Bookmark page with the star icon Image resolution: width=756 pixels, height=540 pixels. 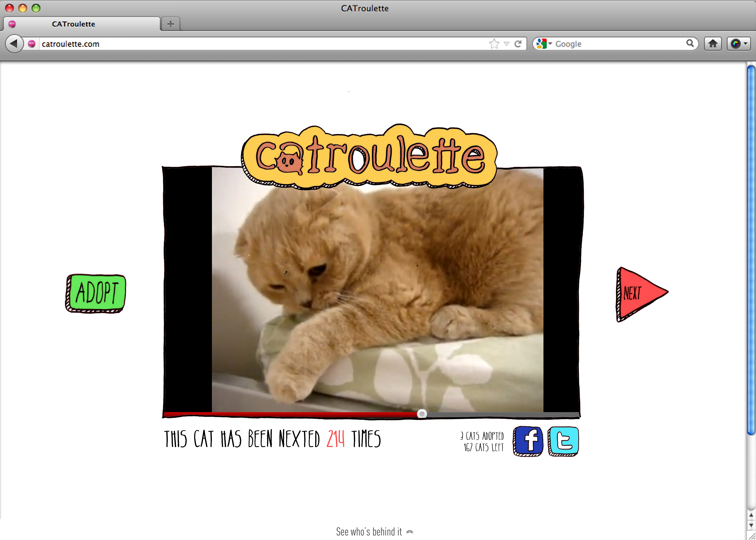pyautogui.click(x=494, y=44)
